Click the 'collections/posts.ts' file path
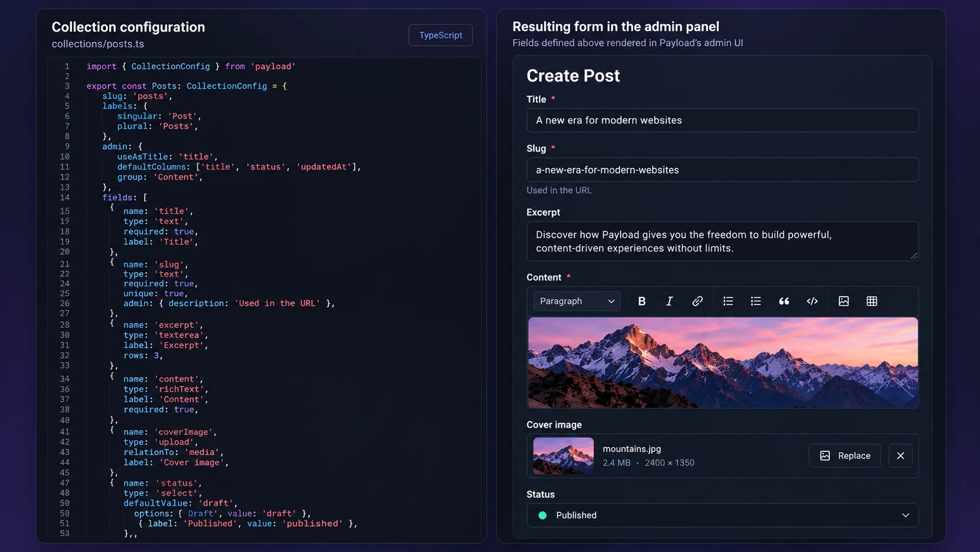Viewport: 980px width, 552px height. (98, 44)
